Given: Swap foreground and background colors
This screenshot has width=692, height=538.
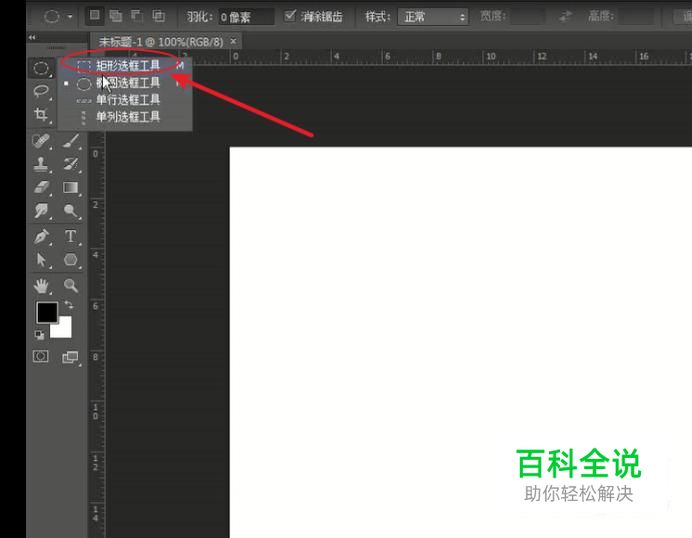Looking at the screenshot, I should (x=69, y=305).
